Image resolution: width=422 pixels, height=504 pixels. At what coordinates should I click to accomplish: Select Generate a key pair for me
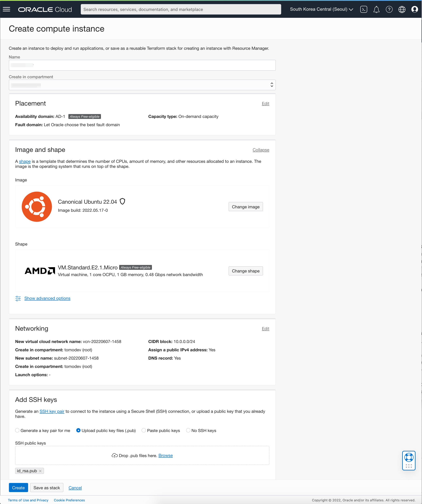point(17,431)
